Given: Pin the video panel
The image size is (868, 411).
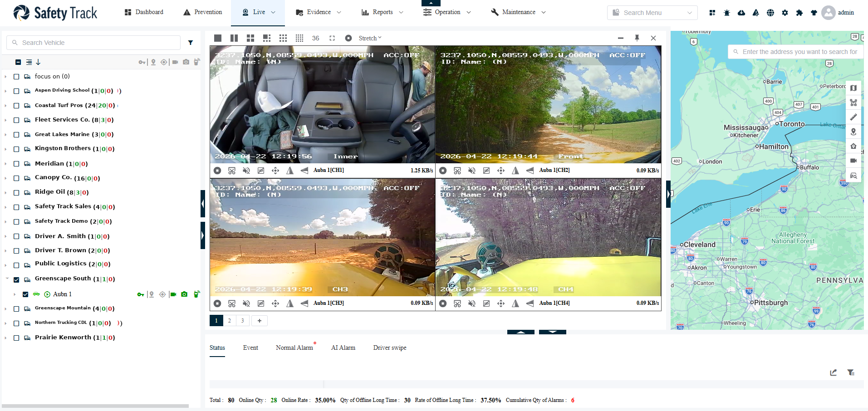Looking at the screenshot, I should pyautogui.click(x=637, y=38).
